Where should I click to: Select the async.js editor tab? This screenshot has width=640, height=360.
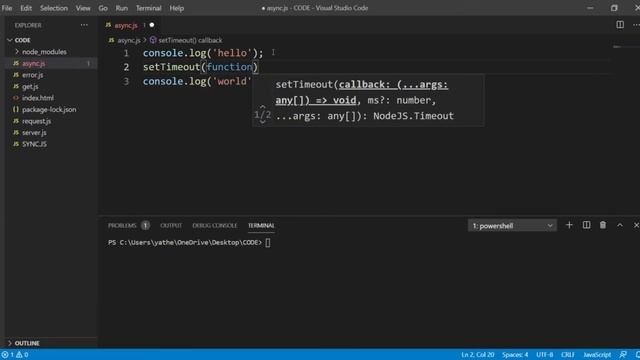coord(129,25)
